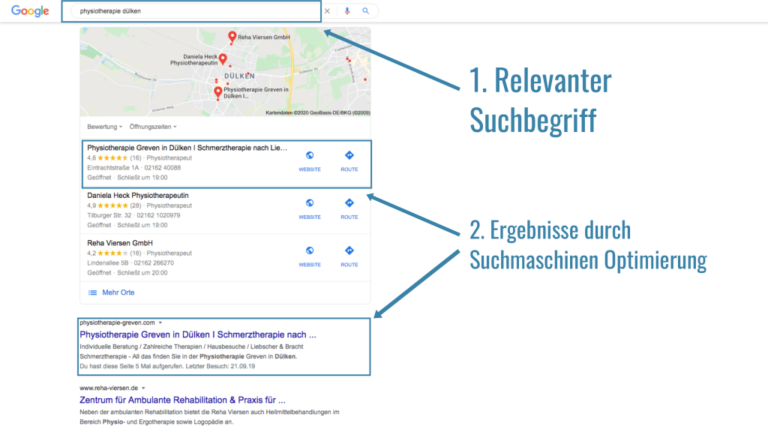Click the www.reha-viersen.de URL text

click(x=109, y=388)
